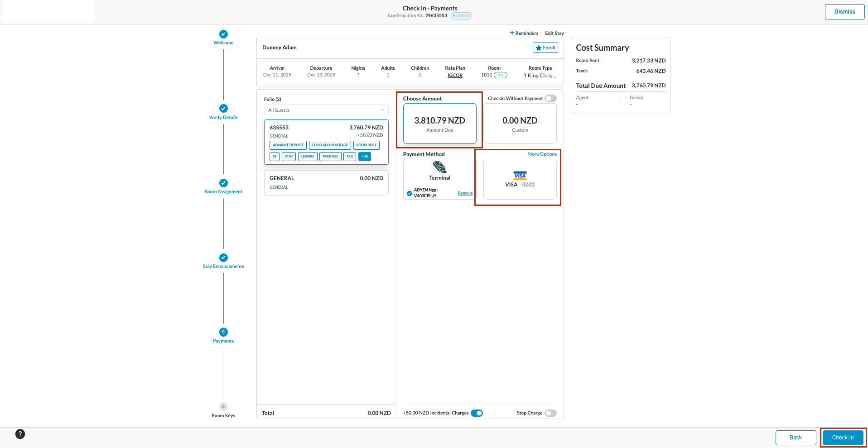Open the All Guests folio dropdown
The image size is (868, 448).
pos(326,110)
